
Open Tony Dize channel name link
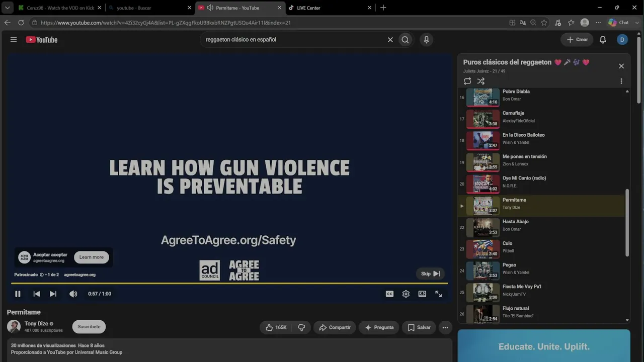pos(36,324)
